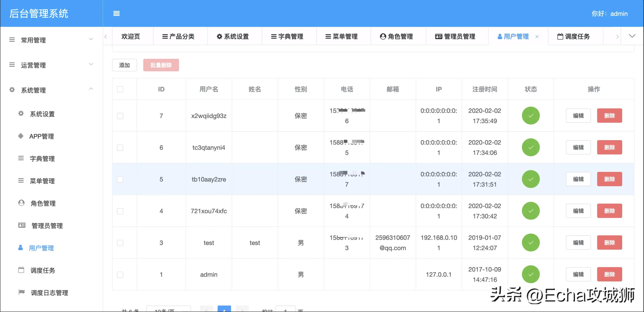Screen dimensions: 644x312
Task: Click 编辑 on the admin row
Action: coord(578,274)
